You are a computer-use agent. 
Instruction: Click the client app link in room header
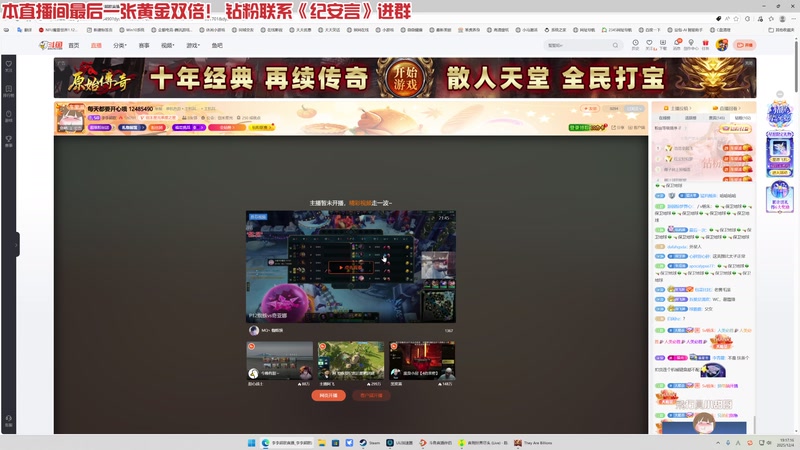pos(637,128)
